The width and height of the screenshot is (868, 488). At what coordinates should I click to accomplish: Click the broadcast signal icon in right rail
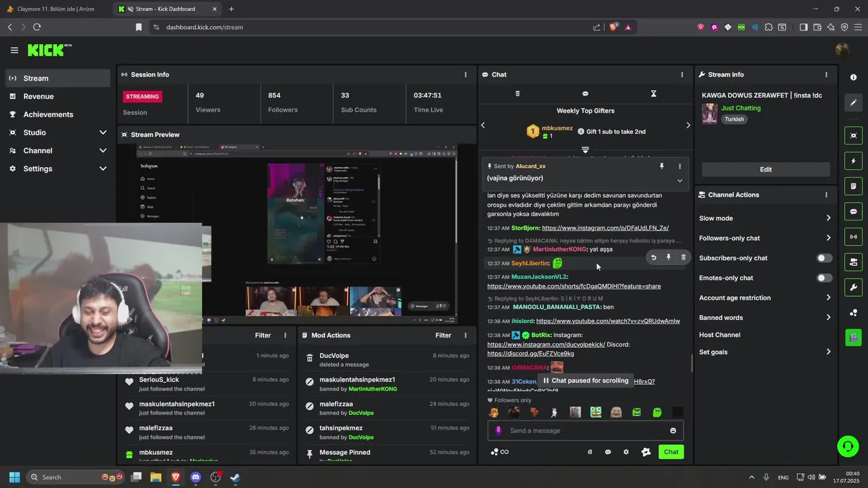[x=853, y=237]
